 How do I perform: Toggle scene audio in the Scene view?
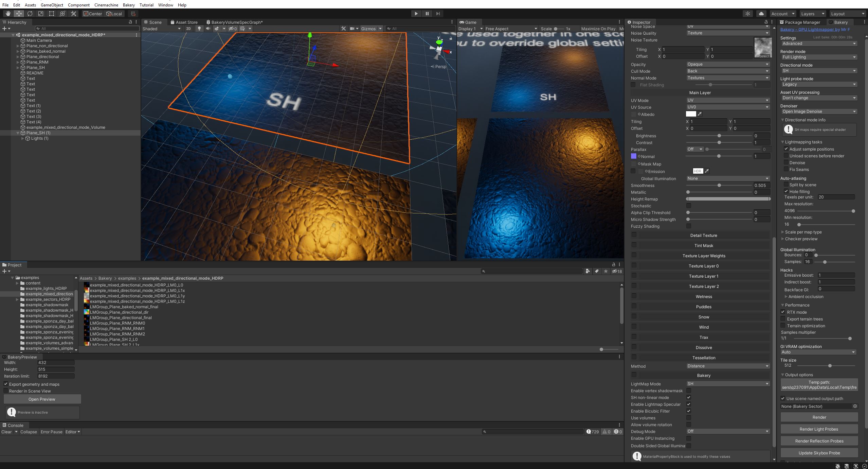pos(208,29)
